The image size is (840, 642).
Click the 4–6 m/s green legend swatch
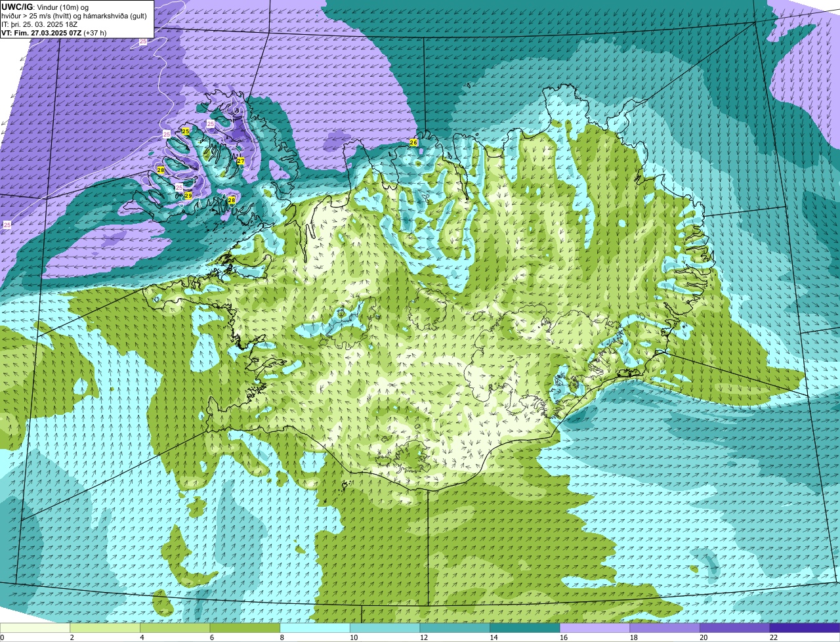tap(175, 628)
